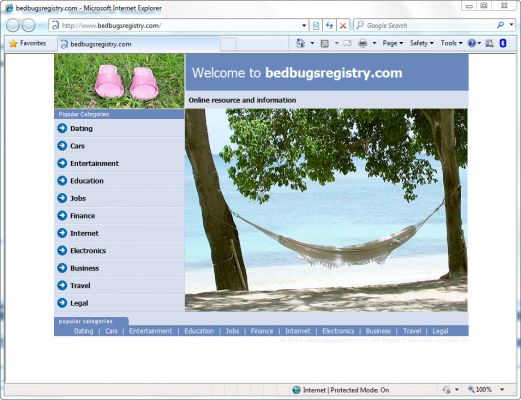521x400 pixels.
Task: Click the Internet Explorer title bar icon
Action: tap(9, 8)
